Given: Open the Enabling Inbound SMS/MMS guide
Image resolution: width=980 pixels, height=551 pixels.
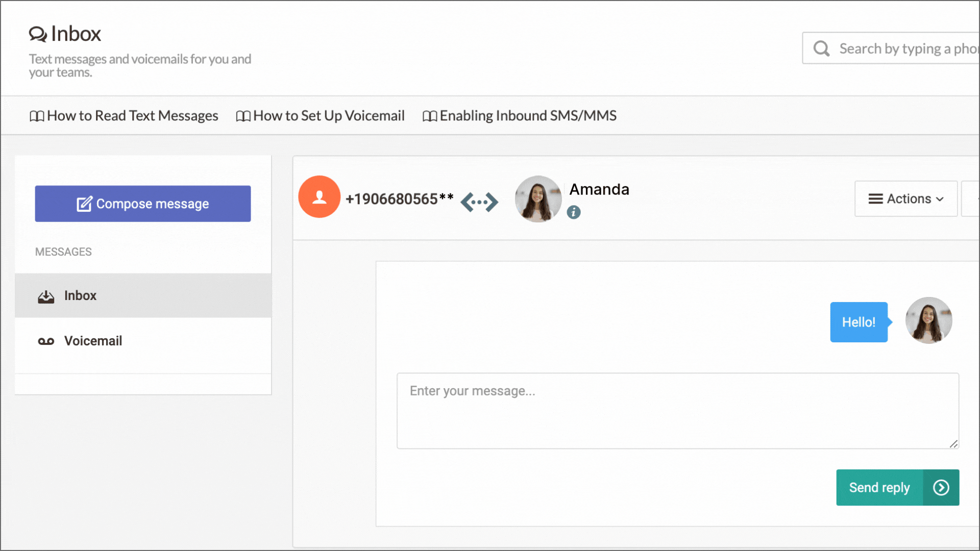Looking at the screenshot, I should coord(528,116).
